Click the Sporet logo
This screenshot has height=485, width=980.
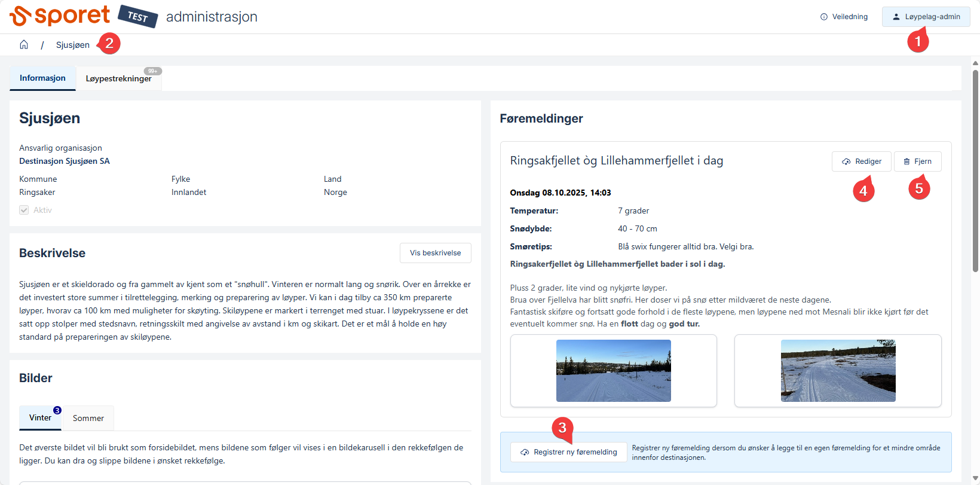point(60,16)
